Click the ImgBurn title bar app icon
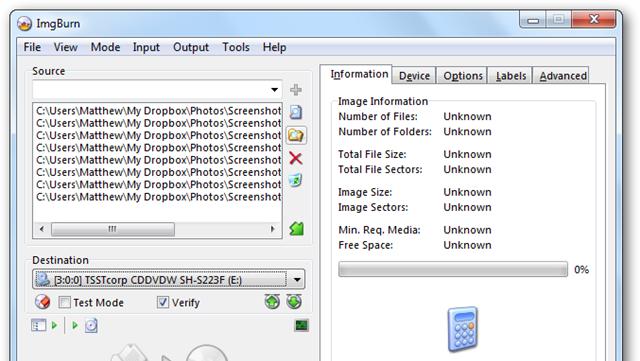This screenshot has width=640, height=361. click(x=24, y=24)
